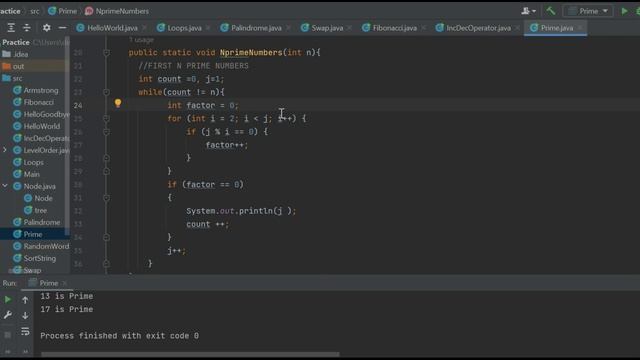Image resolution: width=640 pixels, height=360 pixels.
Task: Close the Palindrome.java tab
Action: pos(289,28)
